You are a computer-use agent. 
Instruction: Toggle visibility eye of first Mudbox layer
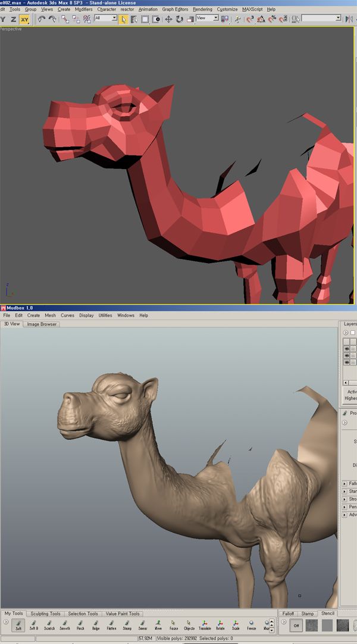[347, 349]
